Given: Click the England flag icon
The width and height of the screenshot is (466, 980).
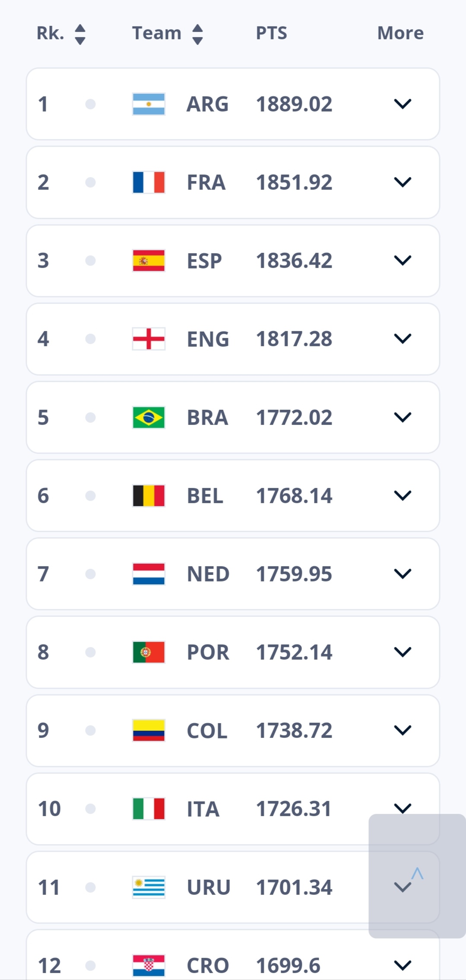Looking at the screenshot, I should coord(149,339).
